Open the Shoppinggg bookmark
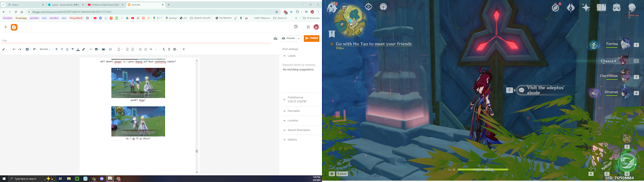 point(21,18)
